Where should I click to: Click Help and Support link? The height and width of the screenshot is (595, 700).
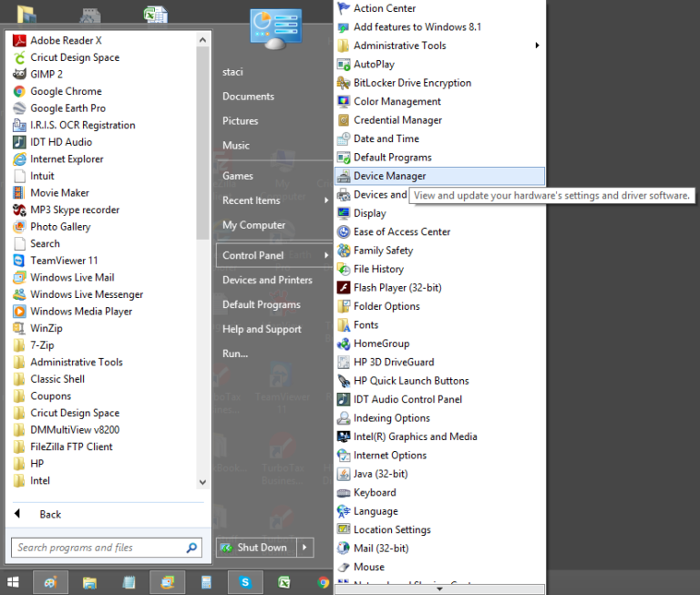coord(262,329)
